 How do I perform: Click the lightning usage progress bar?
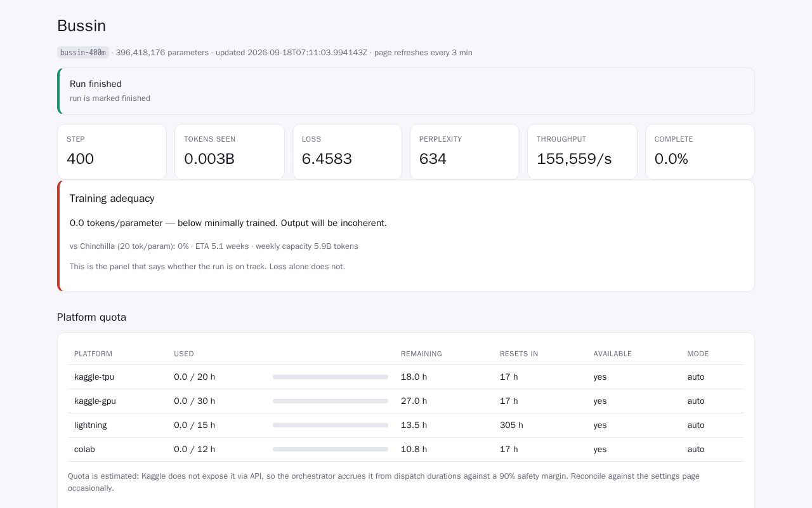click(331, 425)
